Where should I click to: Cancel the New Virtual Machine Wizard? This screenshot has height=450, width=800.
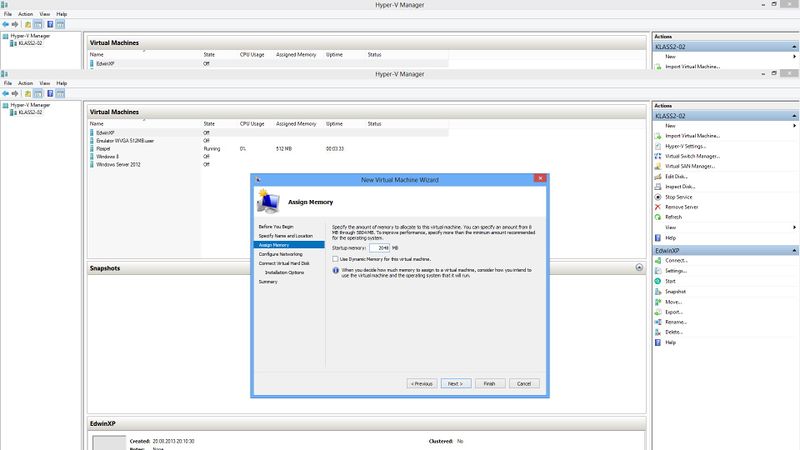coord(524,384)
